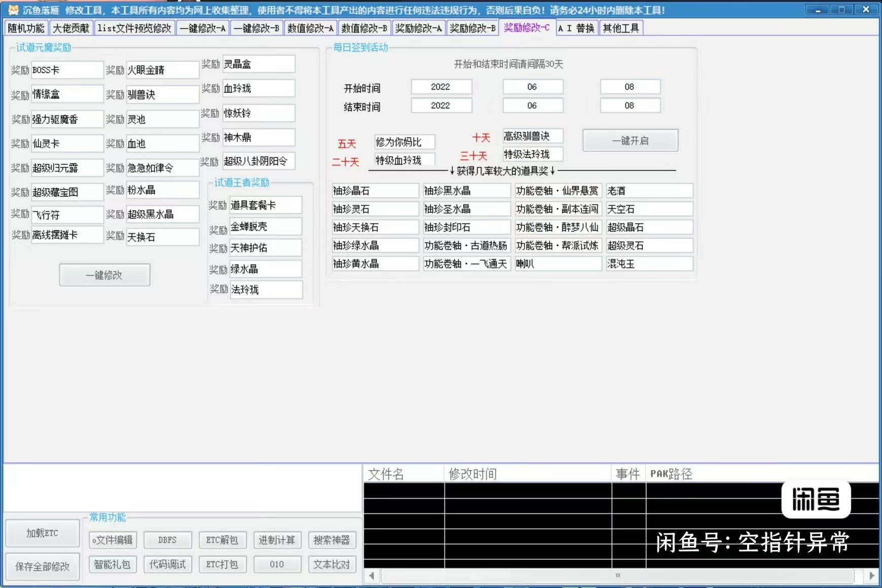This screenshot has height=588, width=882.
Task: Switch to the 奖励修改-B tab
Action: click(472, 28)
